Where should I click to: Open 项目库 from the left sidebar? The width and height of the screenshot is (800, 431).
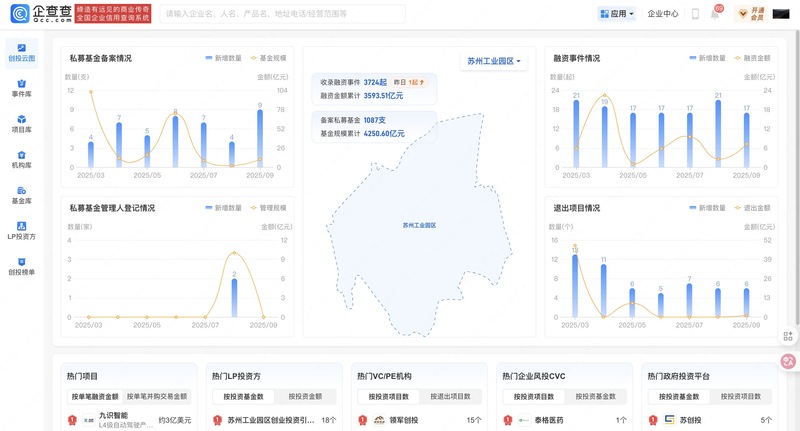click(21, 123)
